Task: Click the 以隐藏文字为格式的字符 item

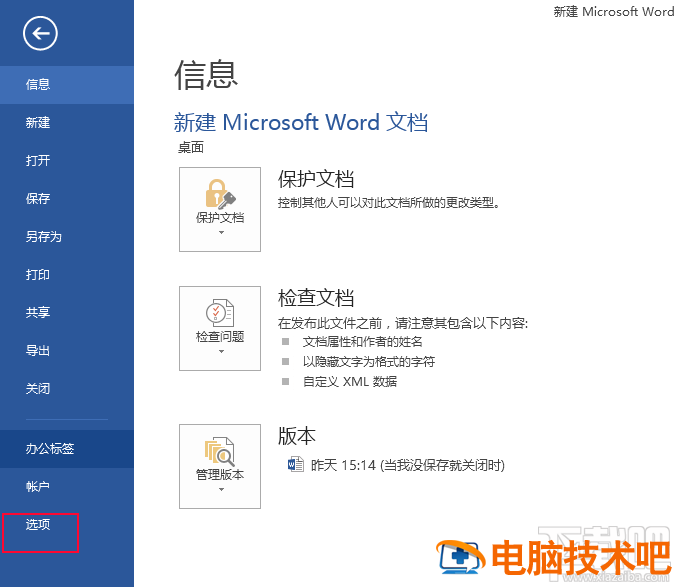Action: coord(369,361)
